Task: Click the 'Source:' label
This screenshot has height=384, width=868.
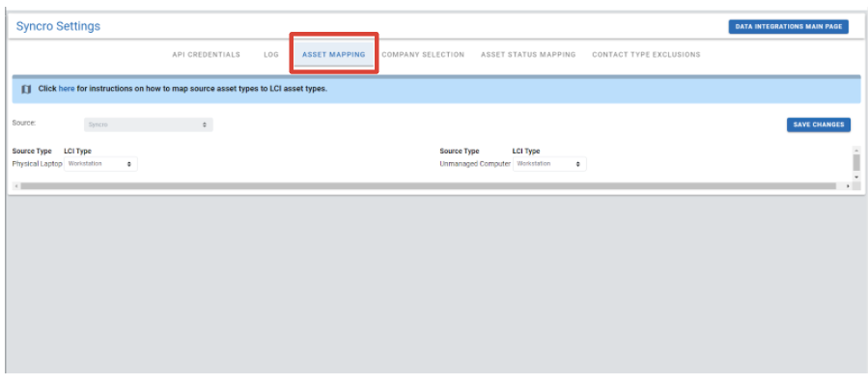Action: 24,123
